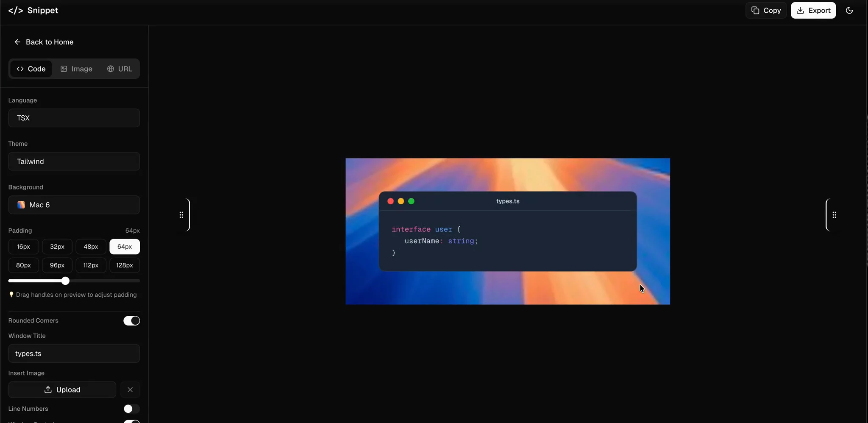Grab the right padding drag handle
Image resolution: width=868 pixels, height=423 pixels.
[834, 215]
